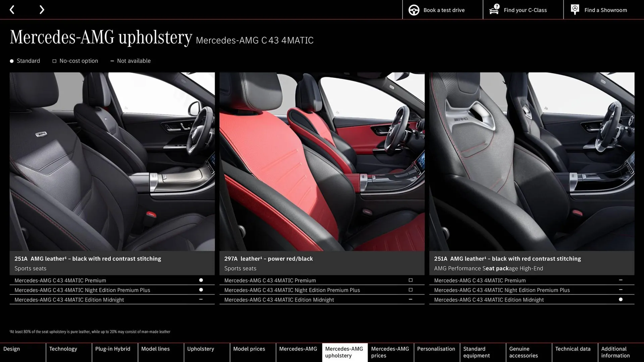Open the Additional information section
Screen dimensions: 644x362
pyautogui.click(x=615, y=352)
